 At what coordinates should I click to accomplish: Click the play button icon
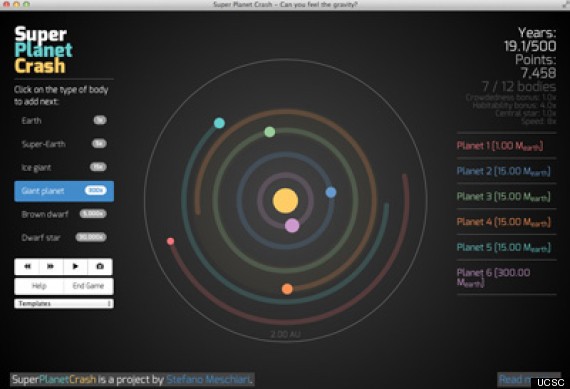tap(75, 266)
